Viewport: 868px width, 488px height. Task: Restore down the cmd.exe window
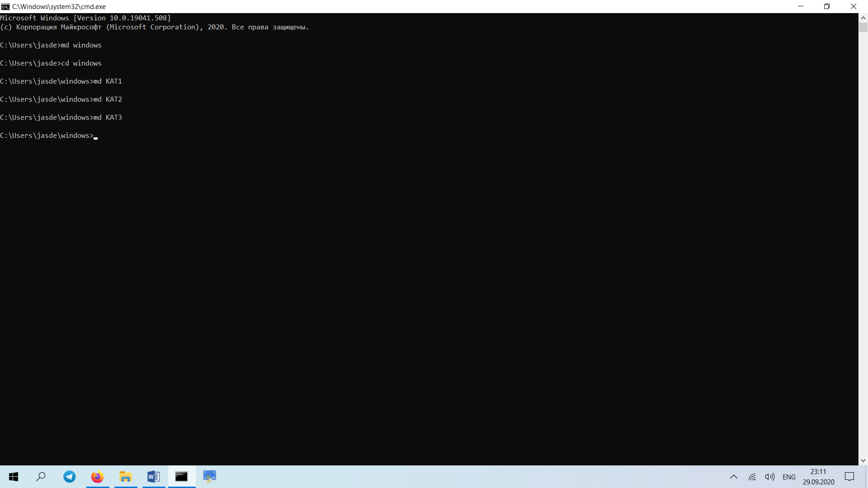[827, 6]
